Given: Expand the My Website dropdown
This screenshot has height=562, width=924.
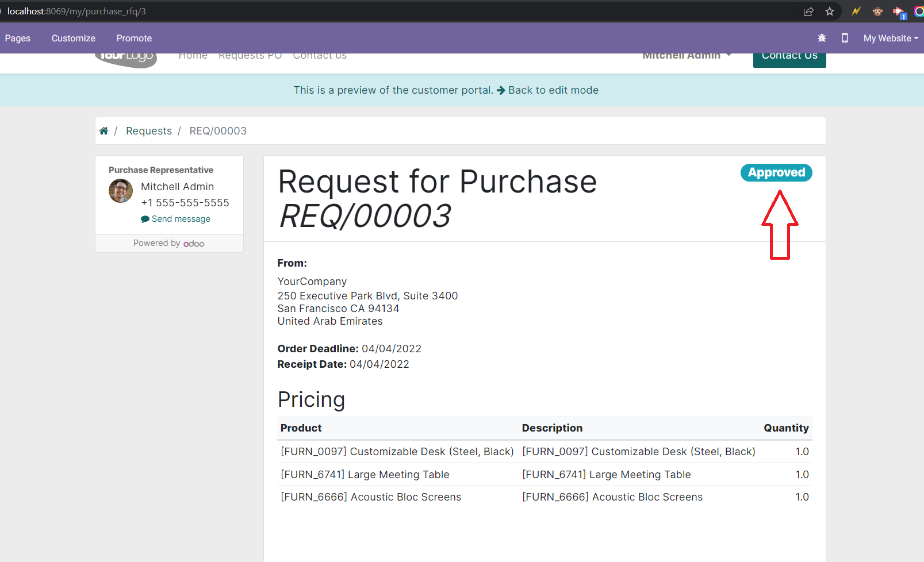Looking at the screenshot, I should point(890,38).
